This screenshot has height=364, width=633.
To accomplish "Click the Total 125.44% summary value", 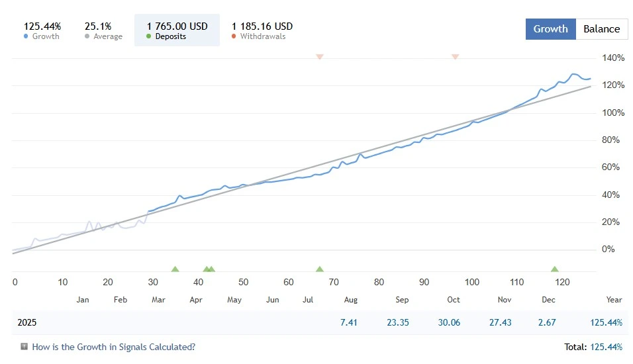I will (605, 346).
